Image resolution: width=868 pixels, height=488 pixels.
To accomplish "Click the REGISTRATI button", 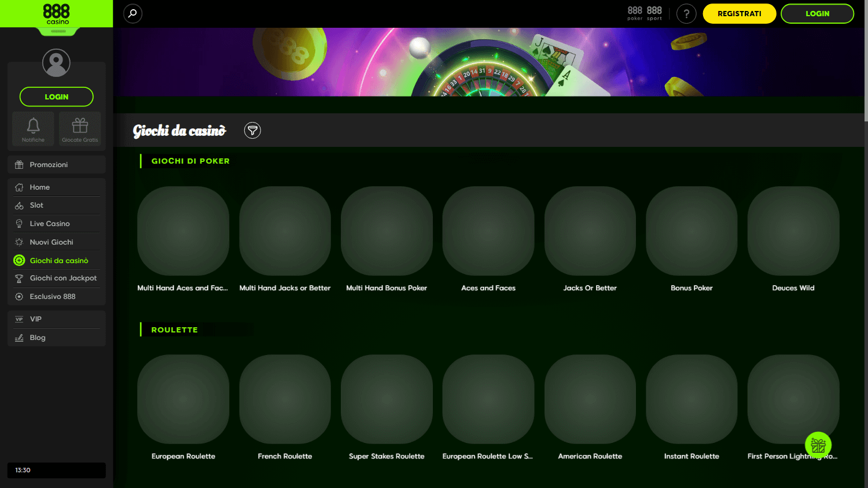I will tap(739, 13).
